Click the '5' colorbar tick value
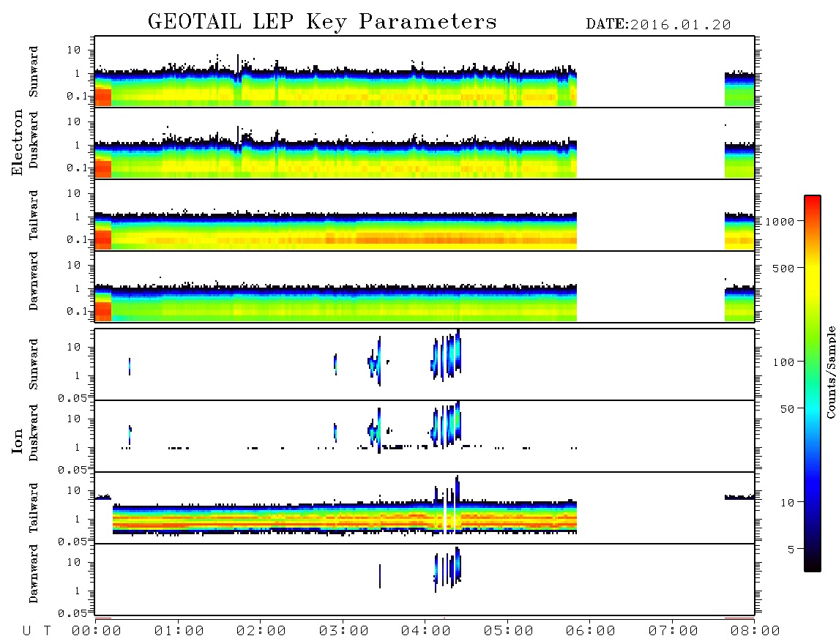This screenshot has height=644, width=836. (791, 550)
